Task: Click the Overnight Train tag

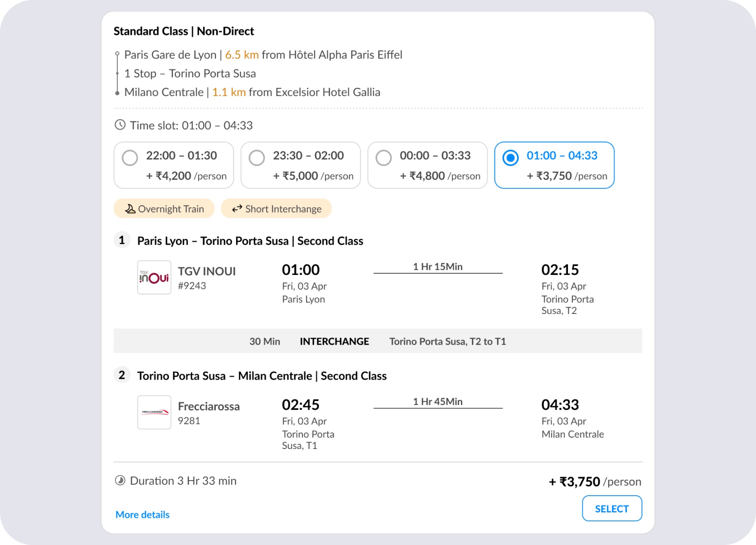Action: coord(164,208)
